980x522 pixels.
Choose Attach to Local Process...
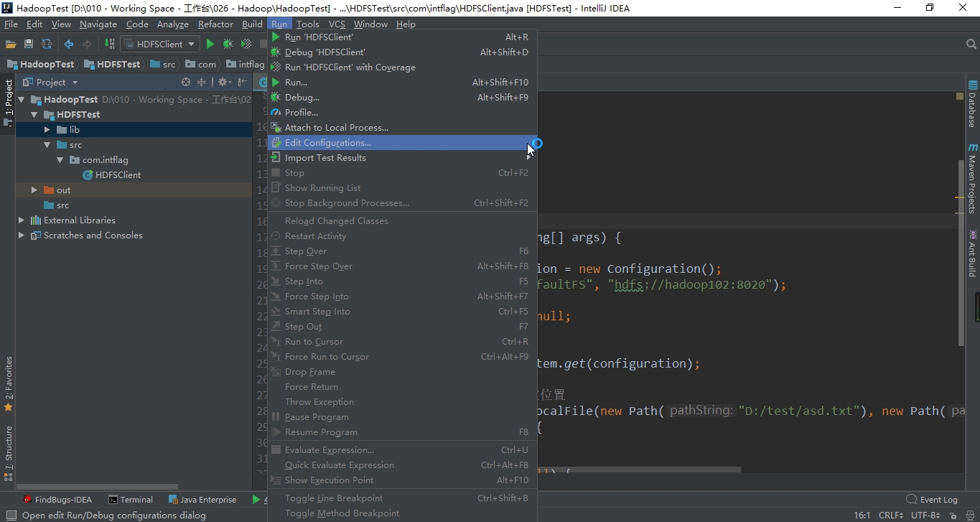point(402,128)
